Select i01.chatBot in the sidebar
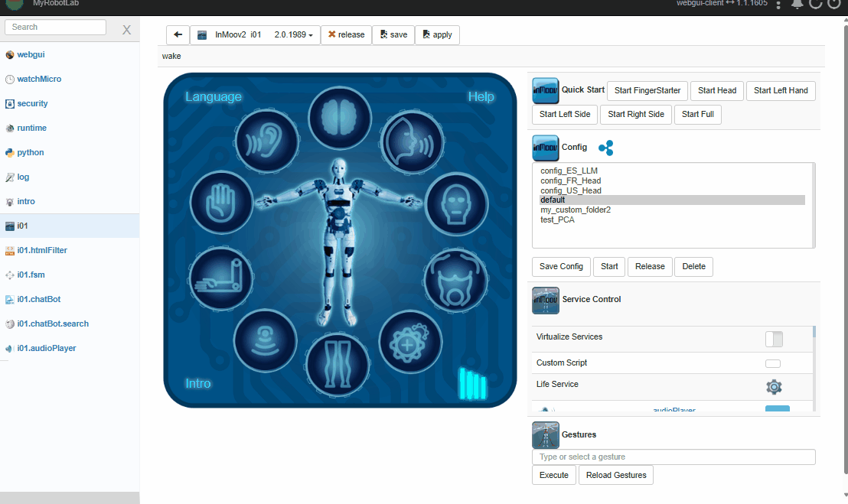Screen dimensions: 848x504 42,299
